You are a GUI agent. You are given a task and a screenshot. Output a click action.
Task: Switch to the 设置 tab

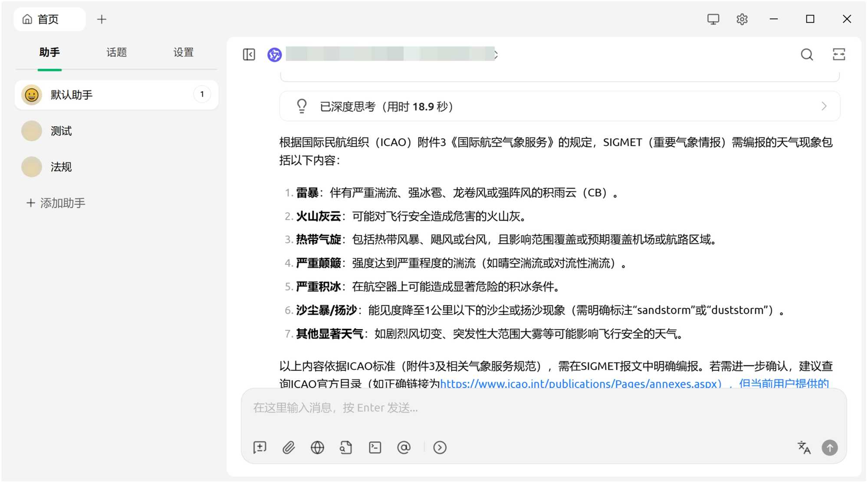point(183,52)
